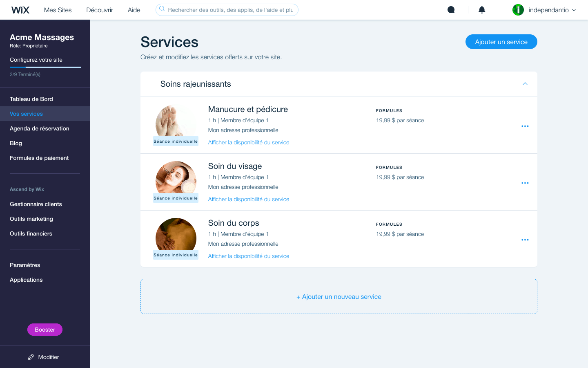
Task: Open the Découvrir menu
Action: pyautogui.click(x=100, y=10)
